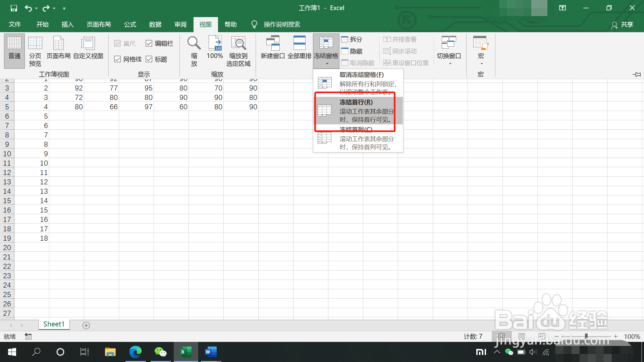Open Word from the Windows taskbar
Screen dimensions: 644x362
click(211, 352)
